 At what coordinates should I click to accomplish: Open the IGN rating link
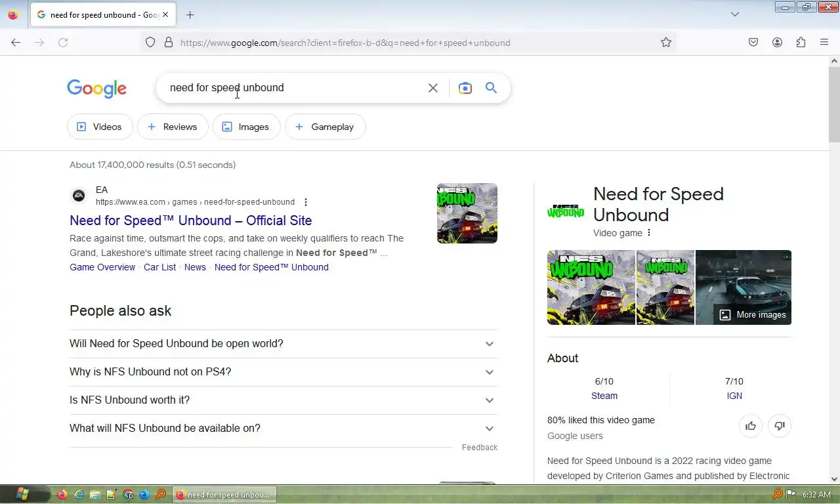coord(734,396)
